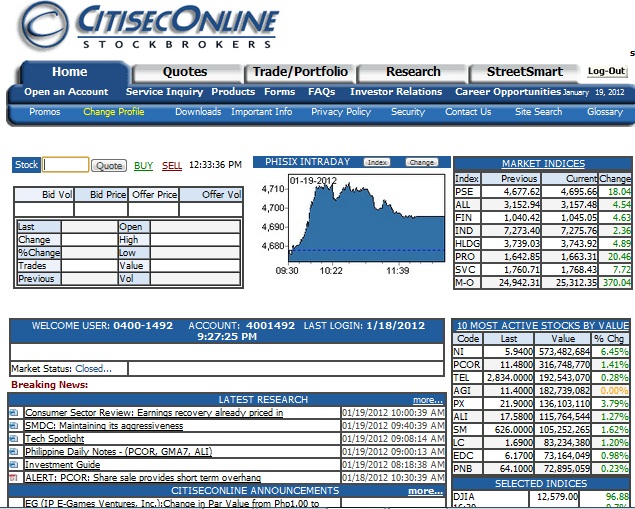This screenshot has height=509, width=635.
Task: Click the Log-Out button
Action: click(607, 71)
